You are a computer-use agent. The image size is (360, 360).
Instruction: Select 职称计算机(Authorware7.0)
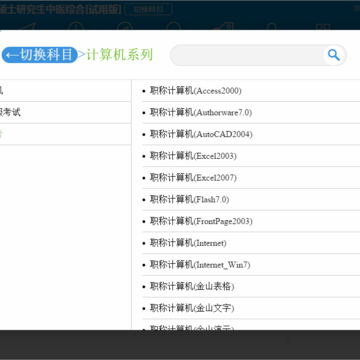[x=201, y=112]
